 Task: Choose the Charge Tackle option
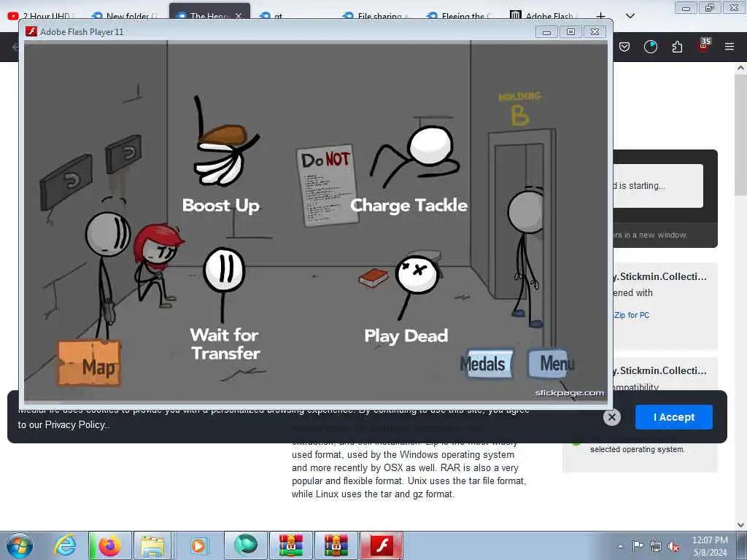(409, 205)
